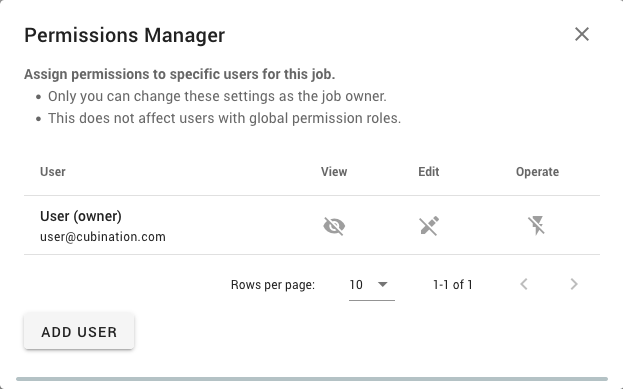Go to next page of users
The height and width of the screenshot is (389, 623).
pyautogui.click(x=574, y=284)
